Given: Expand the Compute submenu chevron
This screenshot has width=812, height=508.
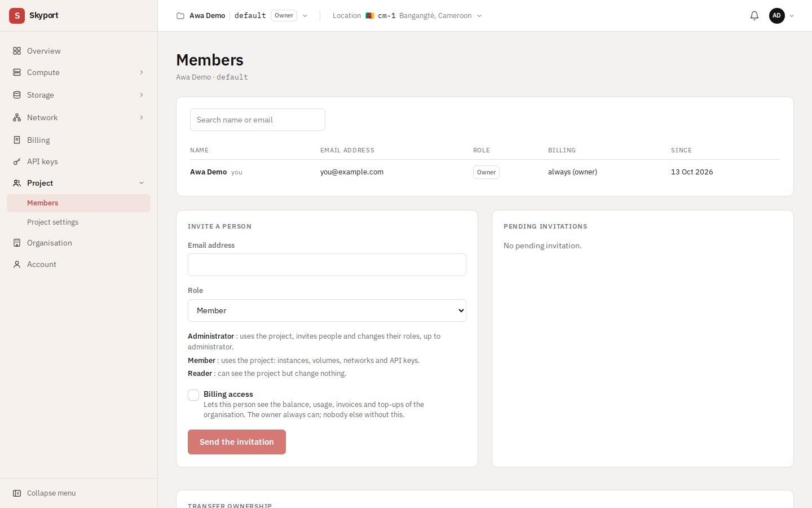Looking at the screenshot, I should 142,72.
